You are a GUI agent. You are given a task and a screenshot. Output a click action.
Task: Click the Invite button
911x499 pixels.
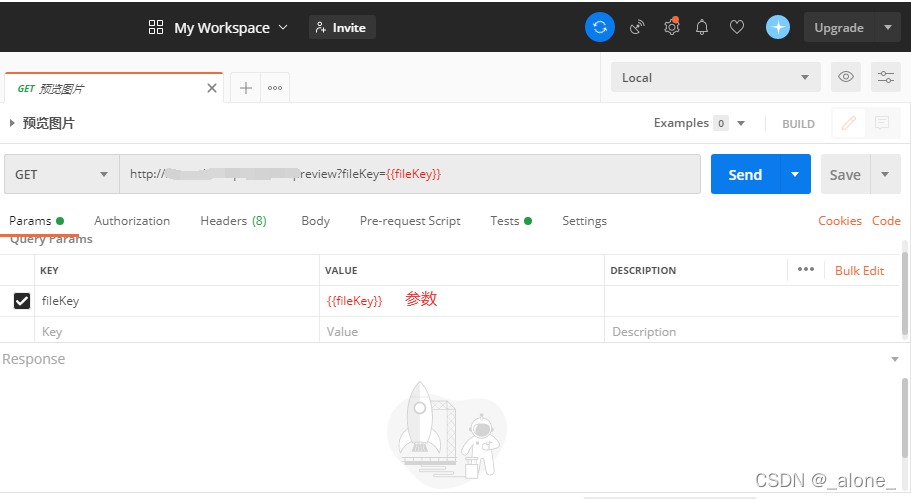[x=342, y=27]
